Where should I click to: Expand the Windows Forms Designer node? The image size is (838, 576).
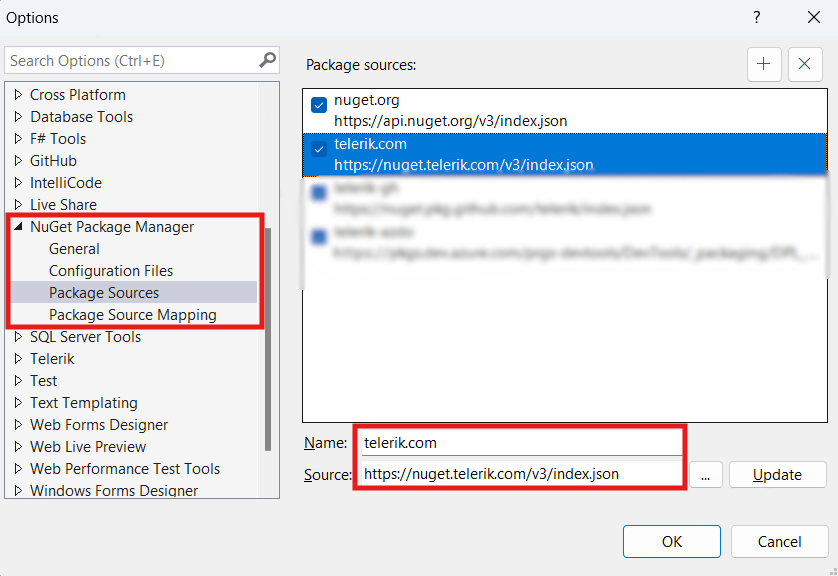18,490
